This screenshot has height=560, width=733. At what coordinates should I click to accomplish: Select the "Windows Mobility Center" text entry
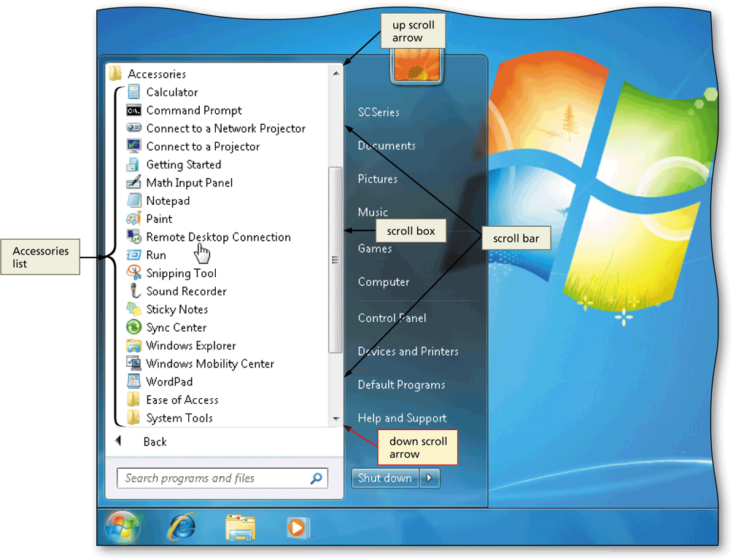pos(210,364)
